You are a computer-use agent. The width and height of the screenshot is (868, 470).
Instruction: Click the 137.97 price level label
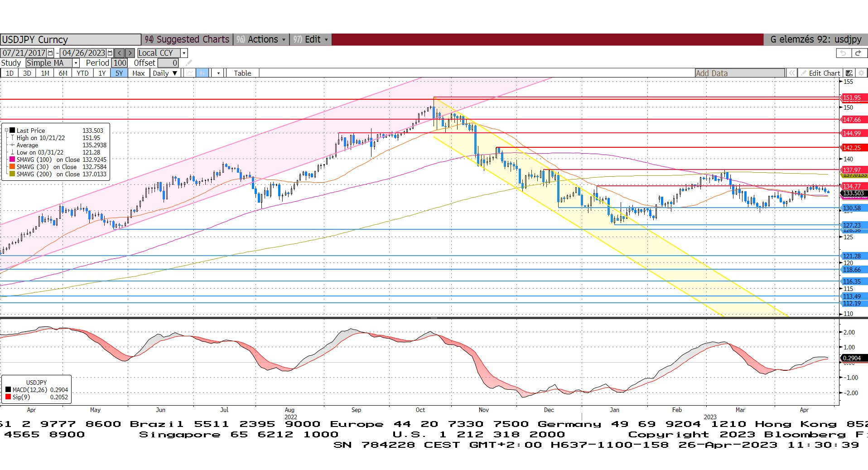pos(854,170)
